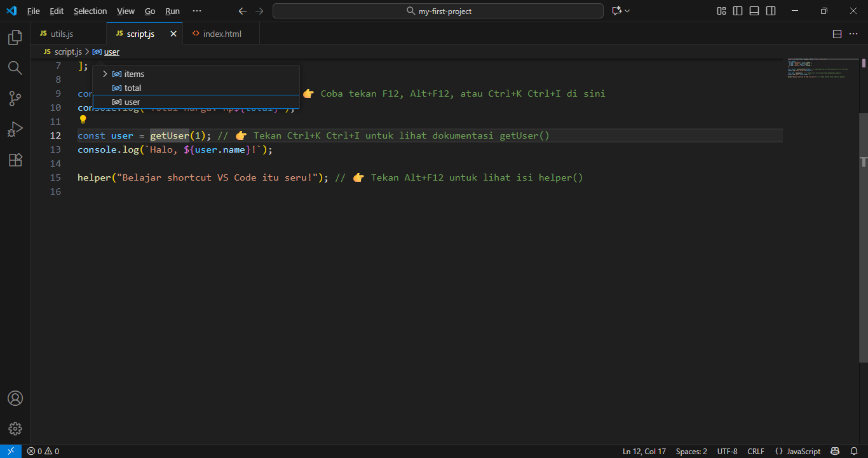Open the Manage settings gear
The height and width of the screenshot is (458, 868).
coord(15,428)
